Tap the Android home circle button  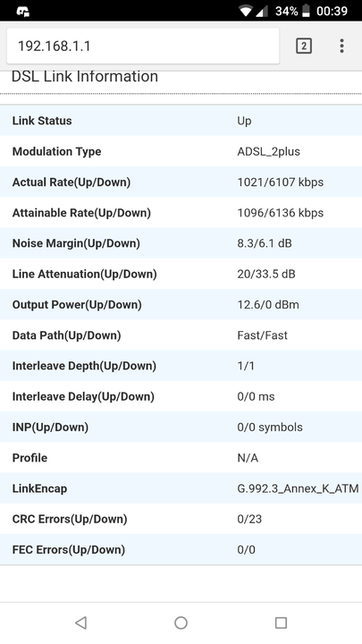[x=181, y=623]
